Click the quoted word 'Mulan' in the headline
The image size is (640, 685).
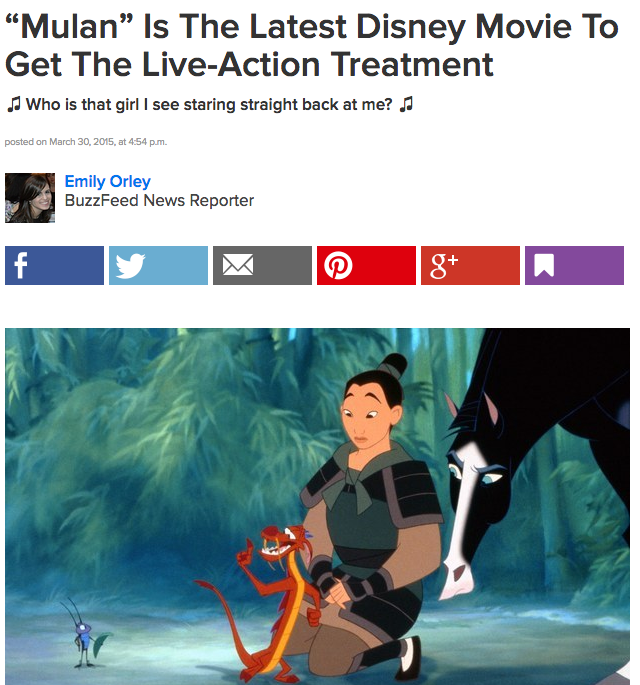click(x=69, y=27)
